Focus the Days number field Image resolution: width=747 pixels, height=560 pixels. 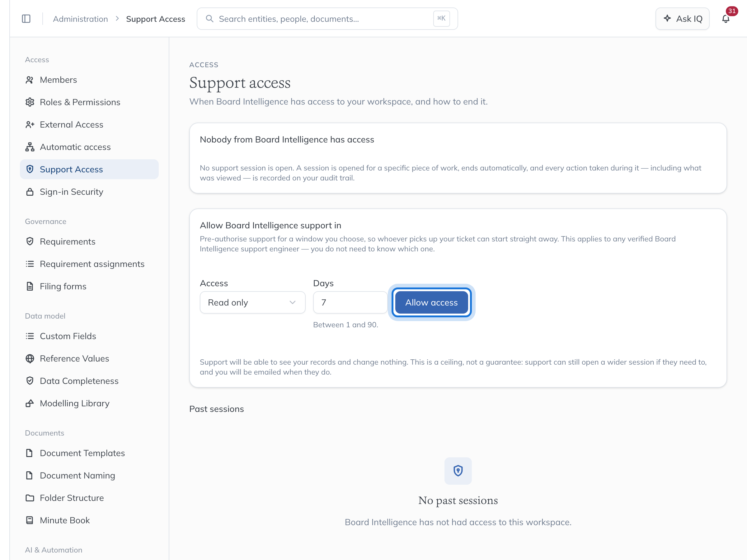coord(350,302)
